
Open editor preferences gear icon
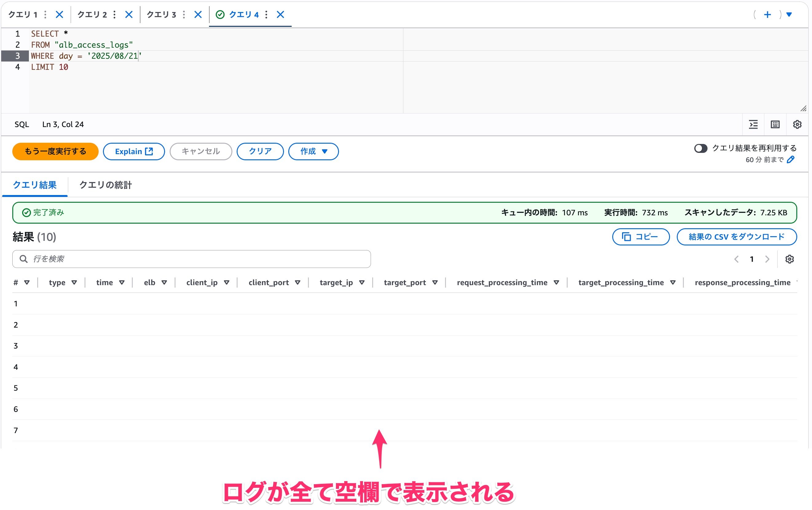point(797,125)
